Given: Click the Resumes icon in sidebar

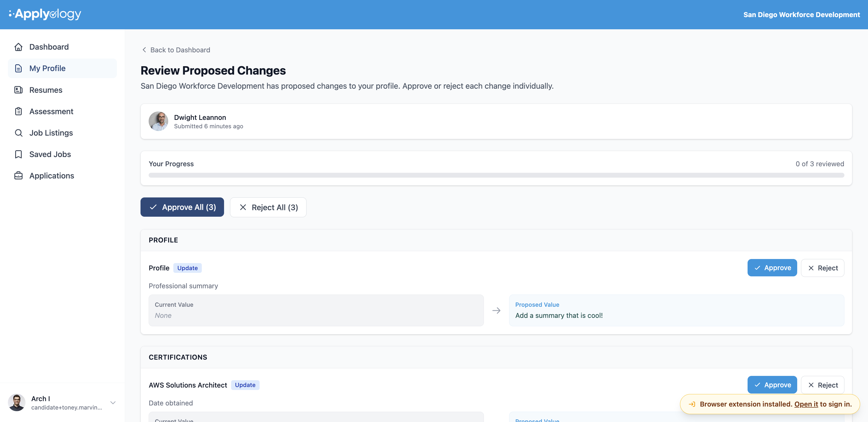Looking at the screenshot, I should point(18,90).
